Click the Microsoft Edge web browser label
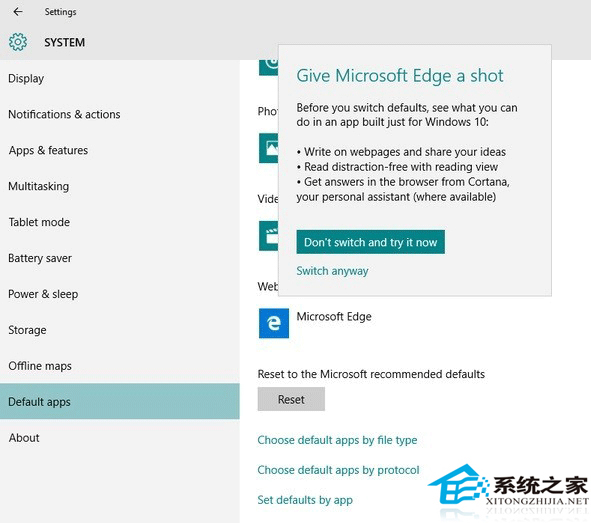 tap(334, 317)
